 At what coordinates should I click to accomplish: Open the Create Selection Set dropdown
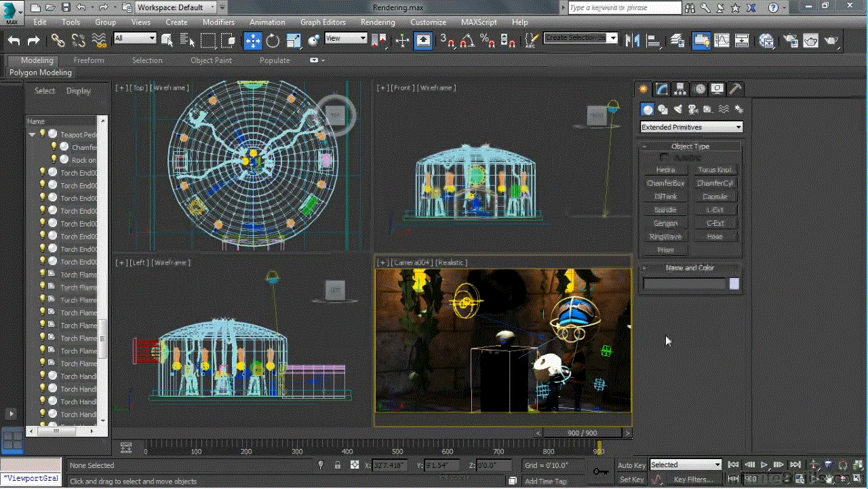[580, 38]
